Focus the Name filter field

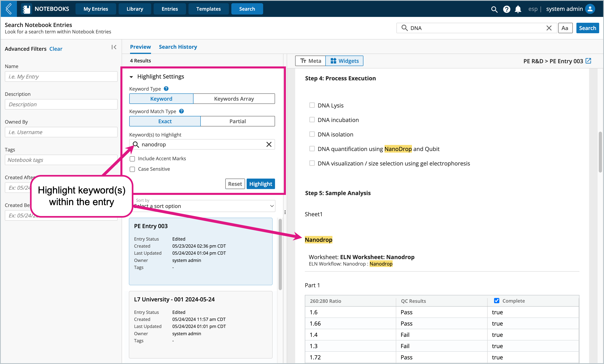tap(61, 77)
